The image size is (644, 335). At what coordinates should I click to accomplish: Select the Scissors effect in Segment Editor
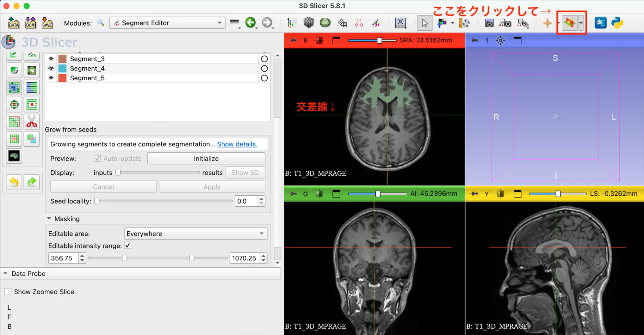[32, 121]
